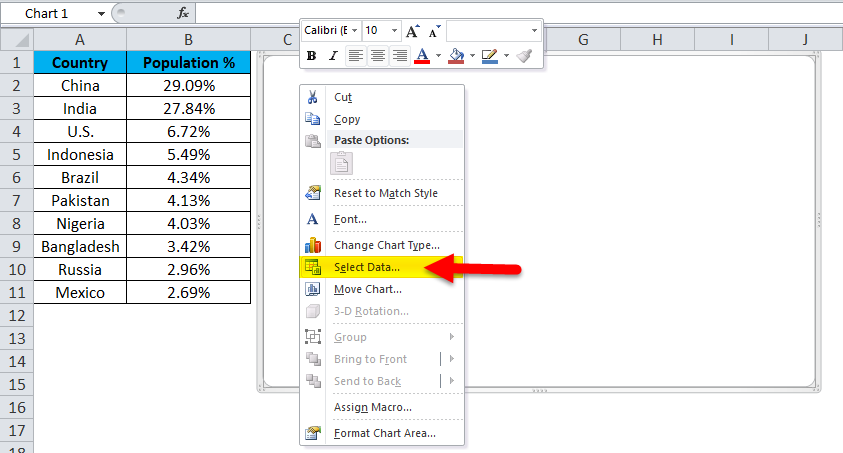This screenshot has height=453, width=843.
Task: Click the Name Box showing Chart 1
Action: [47, 13]
